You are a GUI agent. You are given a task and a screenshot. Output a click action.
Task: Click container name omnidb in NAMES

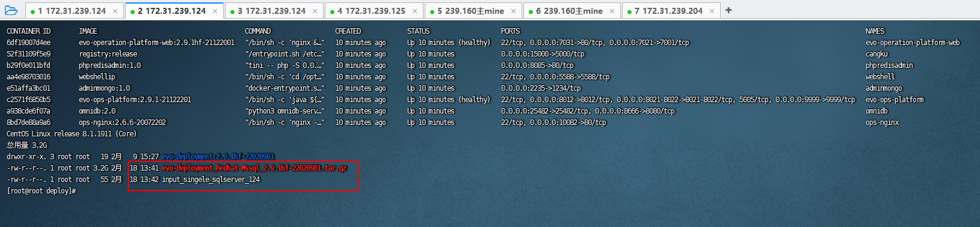(877, 111)
